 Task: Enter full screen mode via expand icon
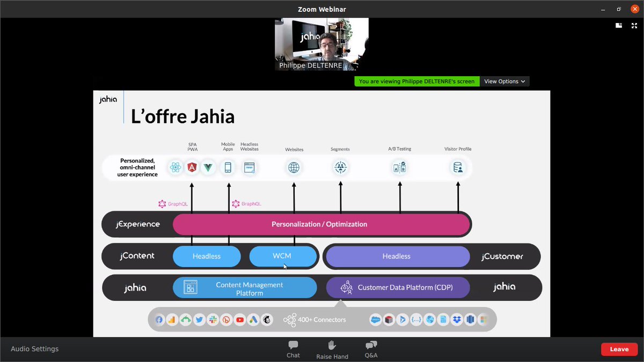pyautogui.click(x=634, y=25)
